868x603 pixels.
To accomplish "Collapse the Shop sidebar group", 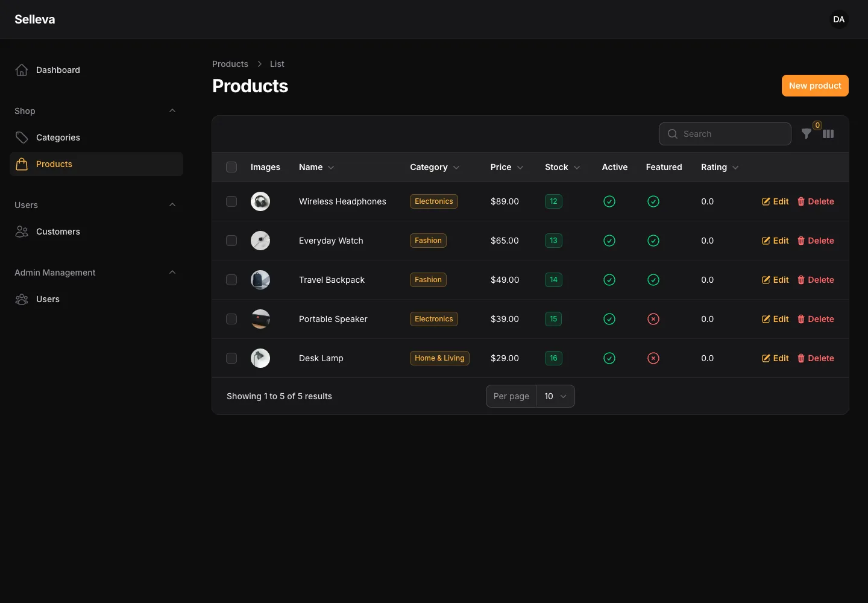I will click(172, 111).
